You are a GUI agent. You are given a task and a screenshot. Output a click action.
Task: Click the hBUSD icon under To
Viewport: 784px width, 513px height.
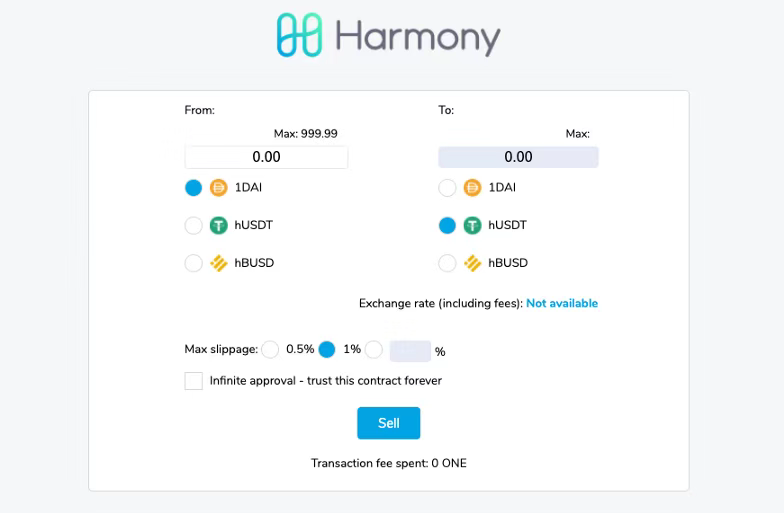(472, 263)
